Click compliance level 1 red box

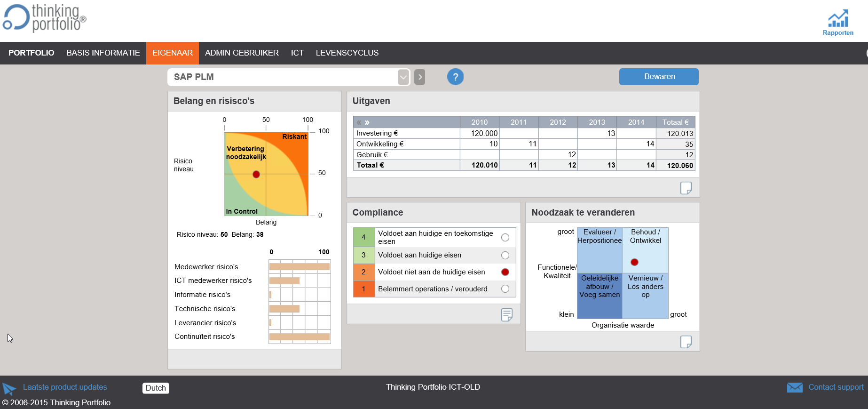363,289
